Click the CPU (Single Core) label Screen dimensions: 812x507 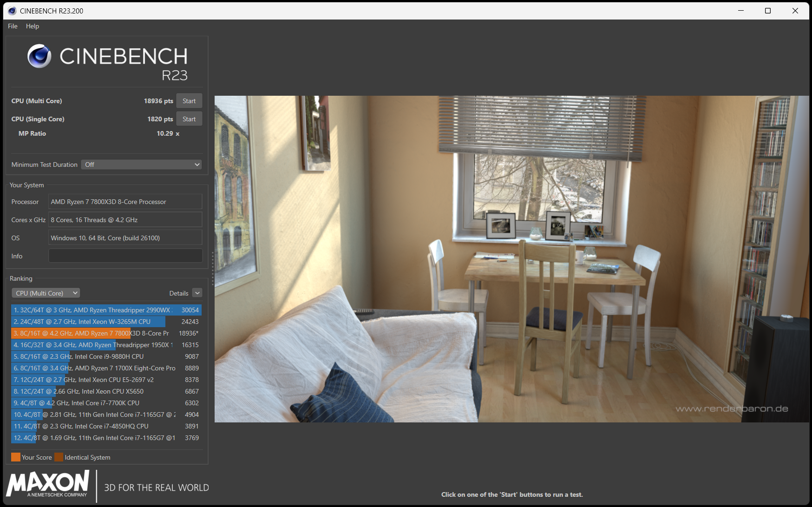[38, 119]
